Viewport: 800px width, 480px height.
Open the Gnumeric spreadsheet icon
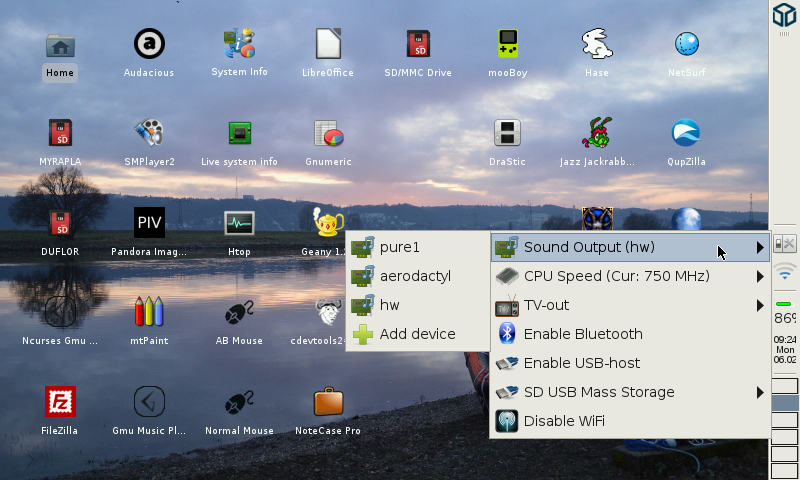pyautogui.click(x=328, y=134)
